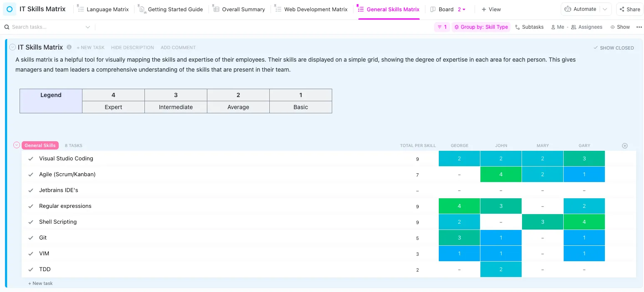Click the Automate robot icon

[x=568, y=9]
